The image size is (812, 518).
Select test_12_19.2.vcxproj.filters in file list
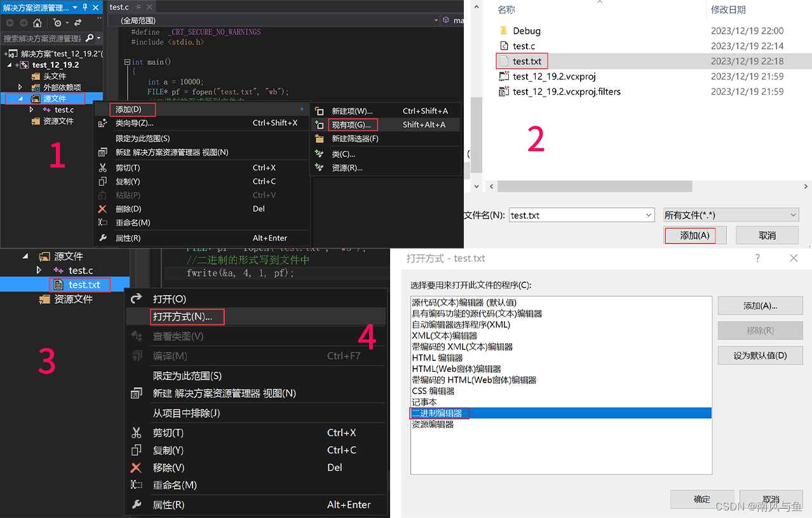coord(567,92)
